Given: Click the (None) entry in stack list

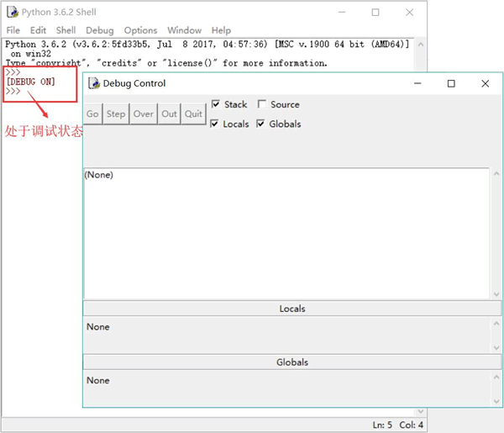Looking at the screenshot, I should pos(98,175).
